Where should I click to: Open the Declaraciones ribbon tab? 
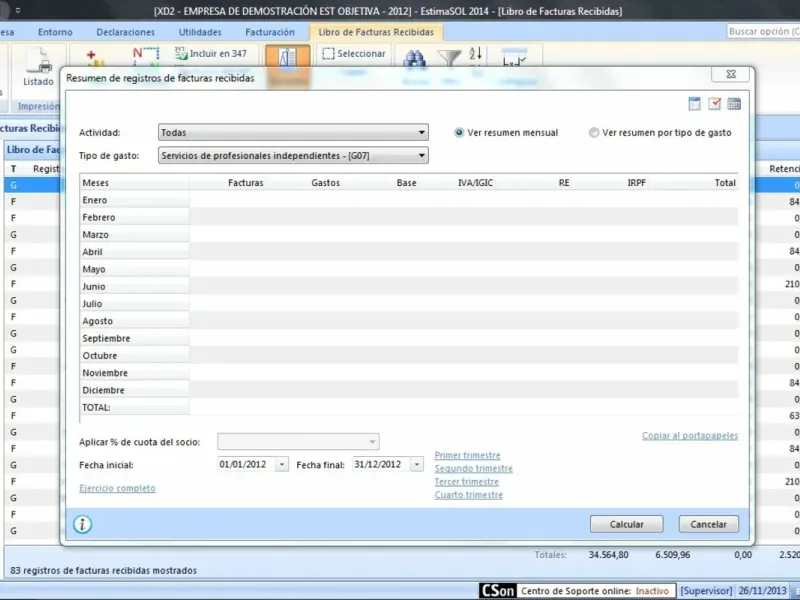coord(126,32)
